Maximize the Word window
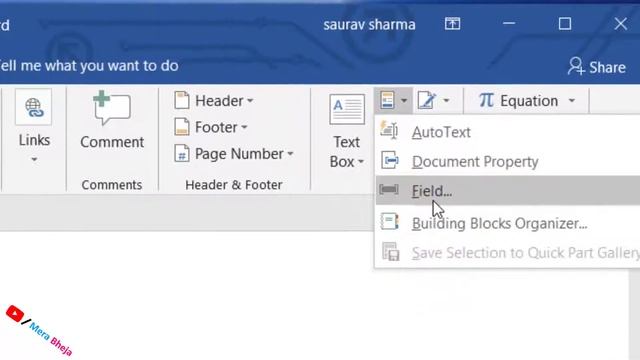 click(x=565, y=24)
